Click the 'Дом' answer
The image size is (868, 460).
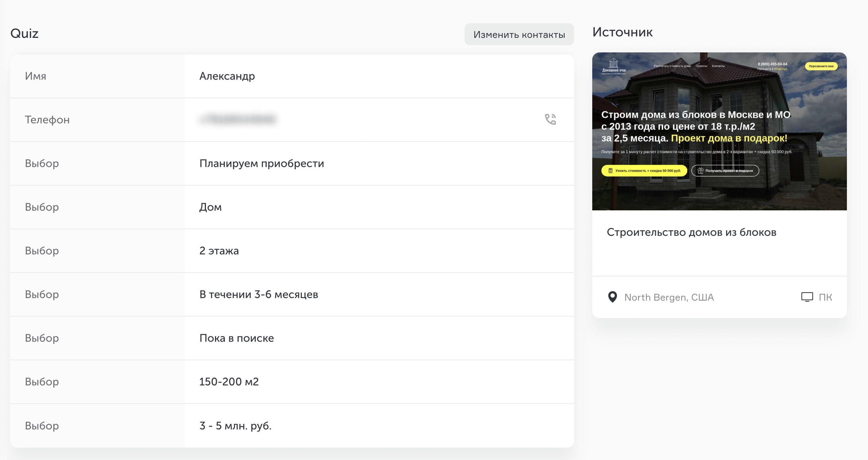[x=211, y=207]
